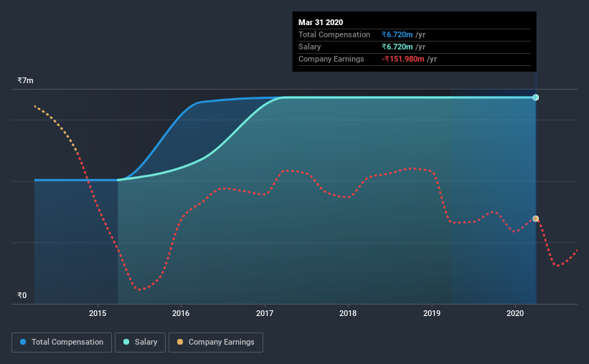
Task: Select the salary data point at Mar 2020
Action: click(x=536, y=97)
